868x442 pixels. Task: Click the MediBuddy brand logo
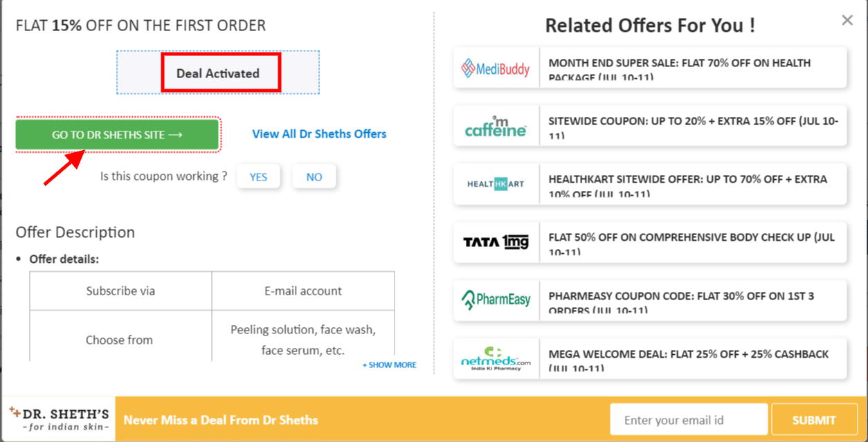[496, 68]
